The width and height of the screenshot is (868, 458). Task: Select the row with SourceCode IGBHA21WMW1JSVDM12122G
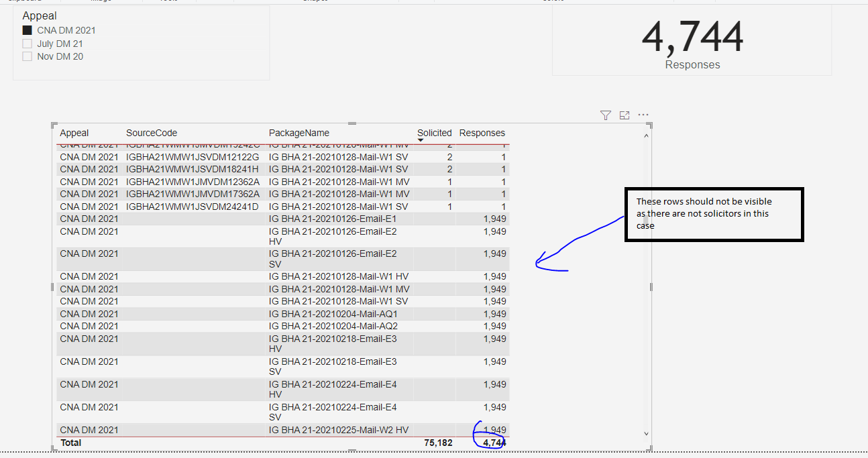[x=282, y=157]
